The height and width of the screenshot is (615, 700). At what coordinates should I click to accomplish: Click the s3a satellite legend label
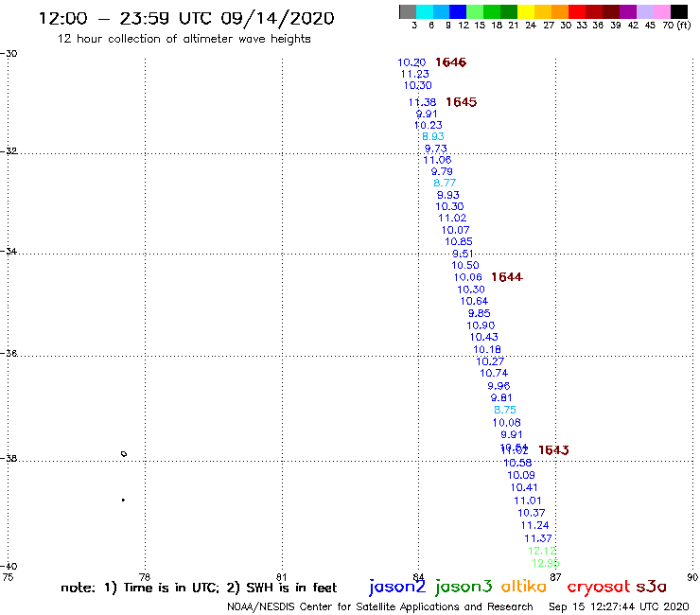(652, 588)
